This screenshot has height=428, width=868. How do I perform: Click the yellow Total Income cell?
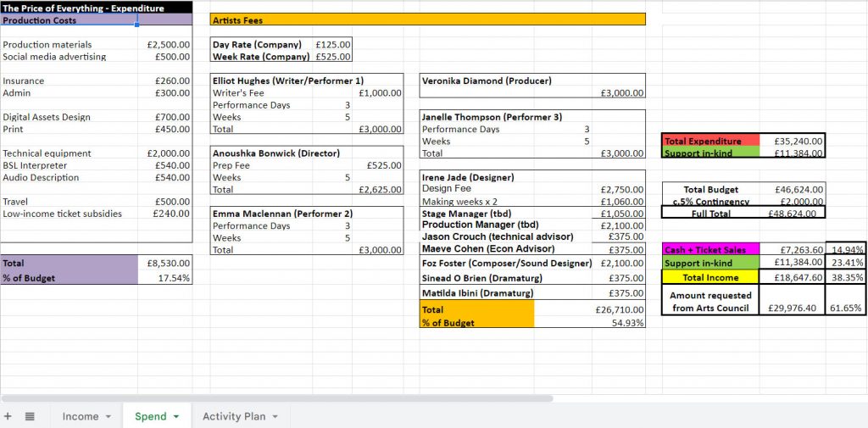click(710, 278)
